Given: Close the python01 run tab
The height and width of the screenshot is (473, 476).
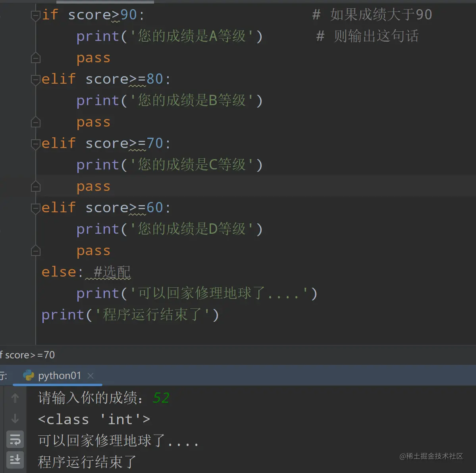Looking at the screenshot, I should 91,375.
